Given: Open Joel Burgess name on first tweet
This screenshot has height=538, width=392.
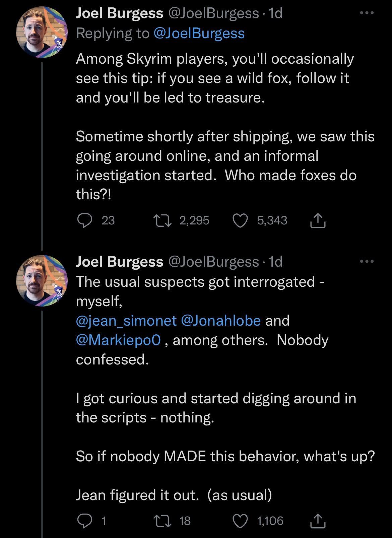Looking at the screenshot, I should 119,13.
